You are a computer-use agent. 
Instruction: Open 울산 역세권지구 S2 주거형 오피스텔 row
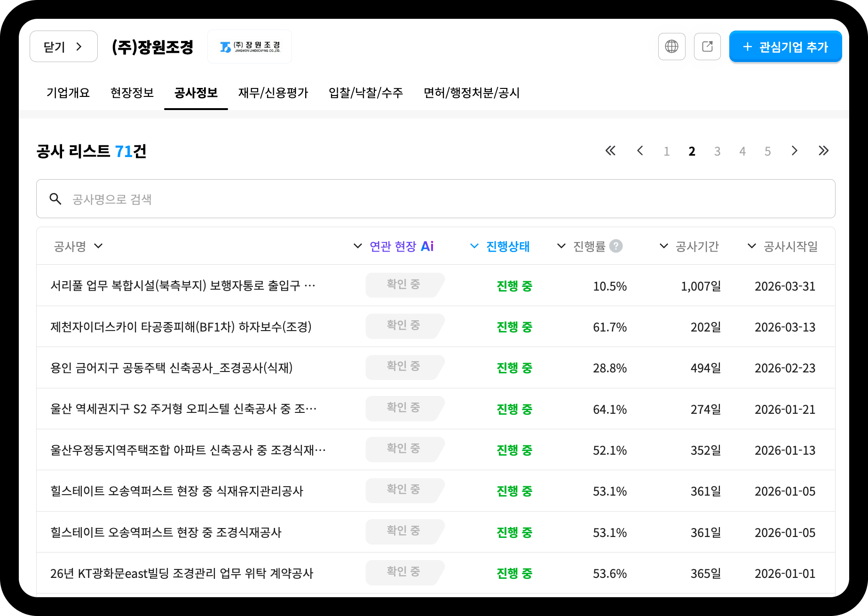click(436, 409)
